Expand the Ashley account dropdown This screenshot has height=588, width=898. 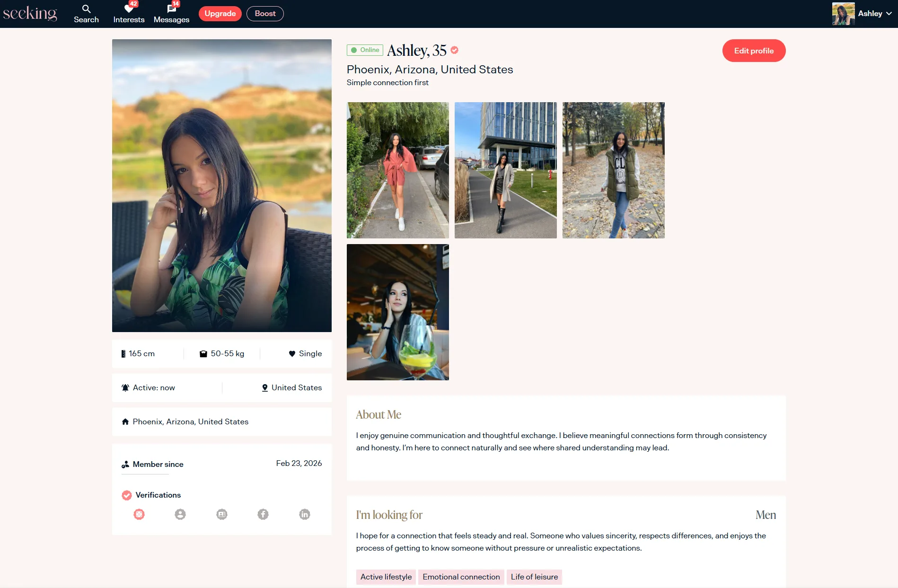[888, 14]
